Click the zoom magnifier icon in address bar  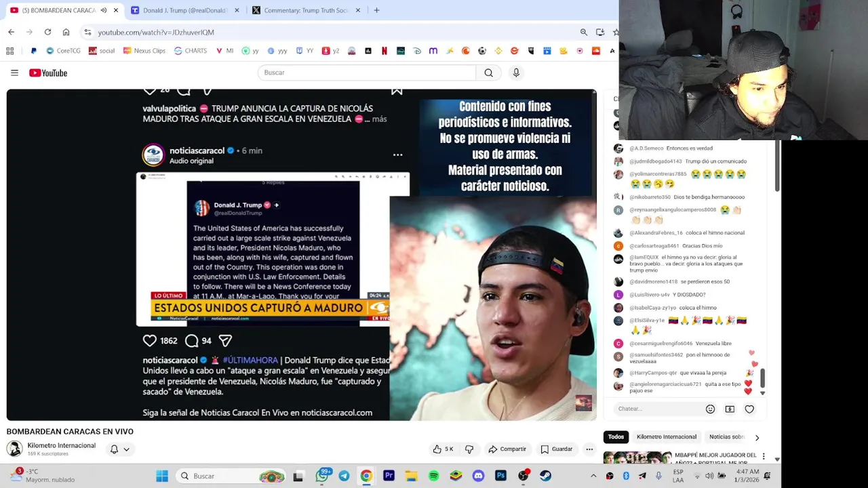[x=583, y=32]
